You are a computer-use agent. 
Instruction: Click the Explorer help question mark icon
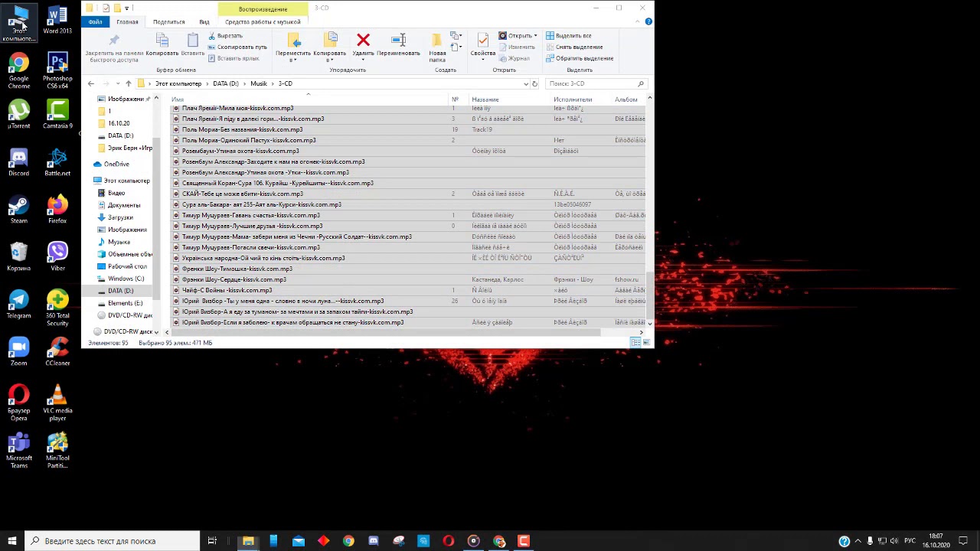[648, 21]
